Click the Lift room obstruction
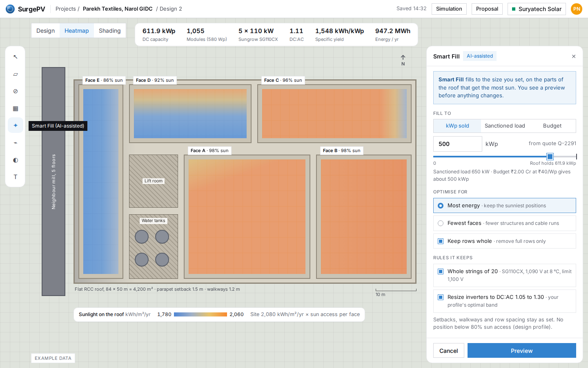This screenshot has width=588, height=368. [x=154, y=181]
